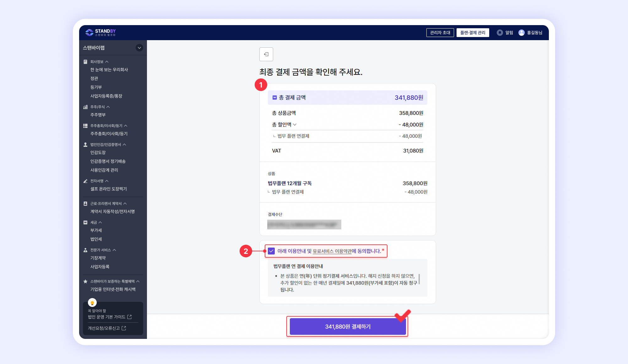Open 주주명부 in the sidebar
This screenshot has width=628, height=364.
point(98,115)
